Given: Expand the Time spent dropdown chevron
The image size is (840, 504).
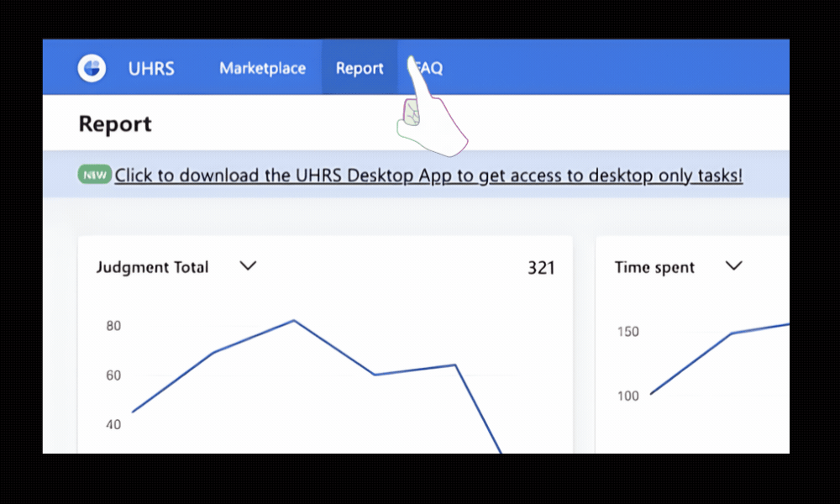Looking at the screenshot, I should 733,266.
